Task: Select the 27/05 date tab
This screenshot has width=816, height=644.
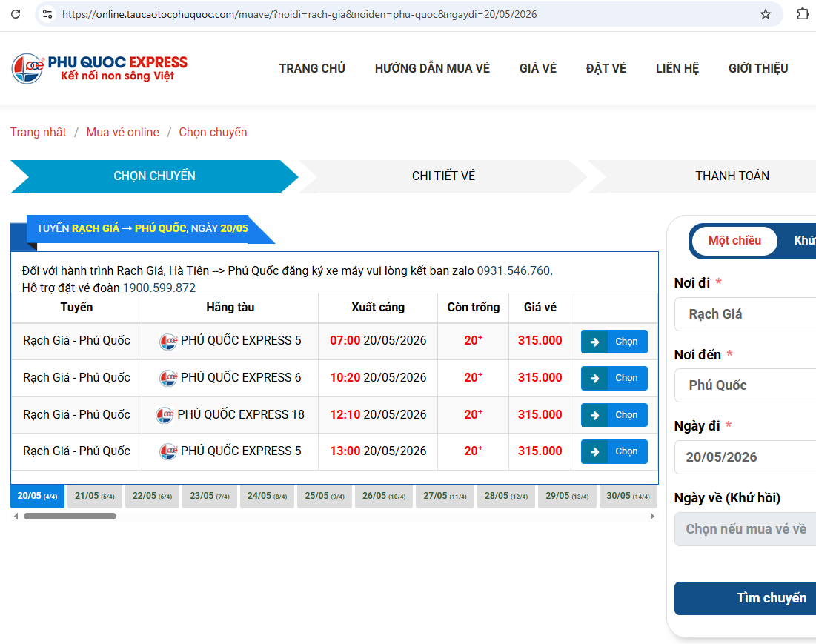Action: point(445,497)
